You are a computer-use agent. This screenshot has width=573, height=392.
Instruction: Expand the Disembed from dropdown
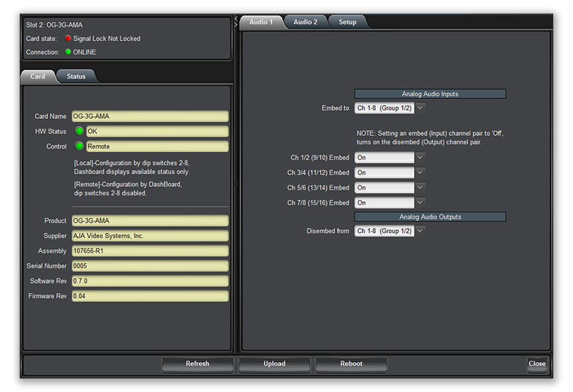[x=420, y=231]
